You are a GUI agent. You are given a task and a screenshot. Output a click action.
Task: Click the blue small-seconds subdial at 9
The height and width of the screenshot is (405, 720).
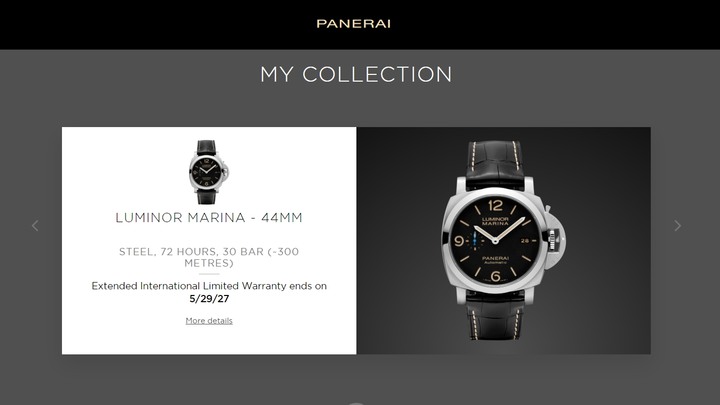tap(475, 240)
